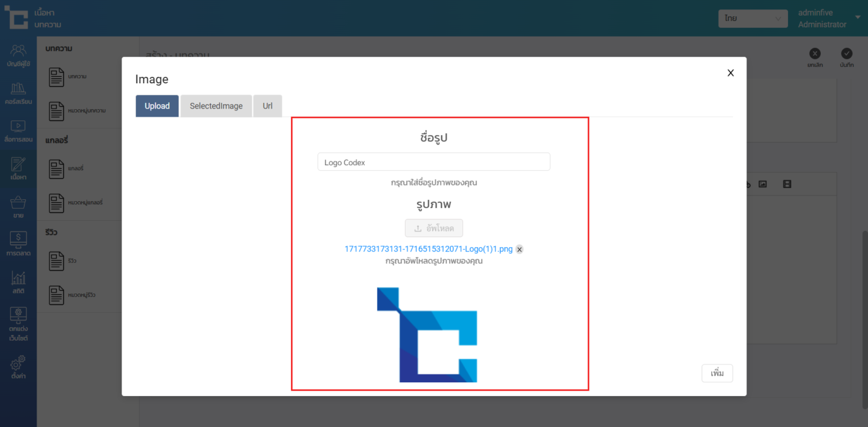Click the อัพโหลด upload button
The height and width of the screenshot is (427, 868).
coord(434,228)
